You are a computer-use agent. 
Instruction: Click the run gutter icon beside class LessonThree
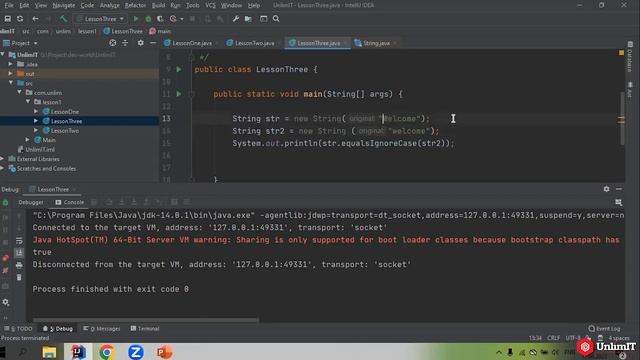179,69
